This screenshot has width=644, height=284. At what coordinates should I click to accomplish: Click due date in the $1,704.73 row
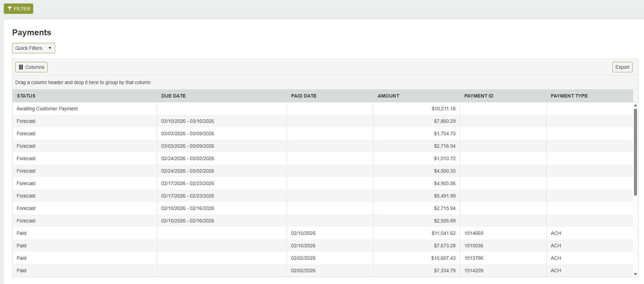(187, 134)
